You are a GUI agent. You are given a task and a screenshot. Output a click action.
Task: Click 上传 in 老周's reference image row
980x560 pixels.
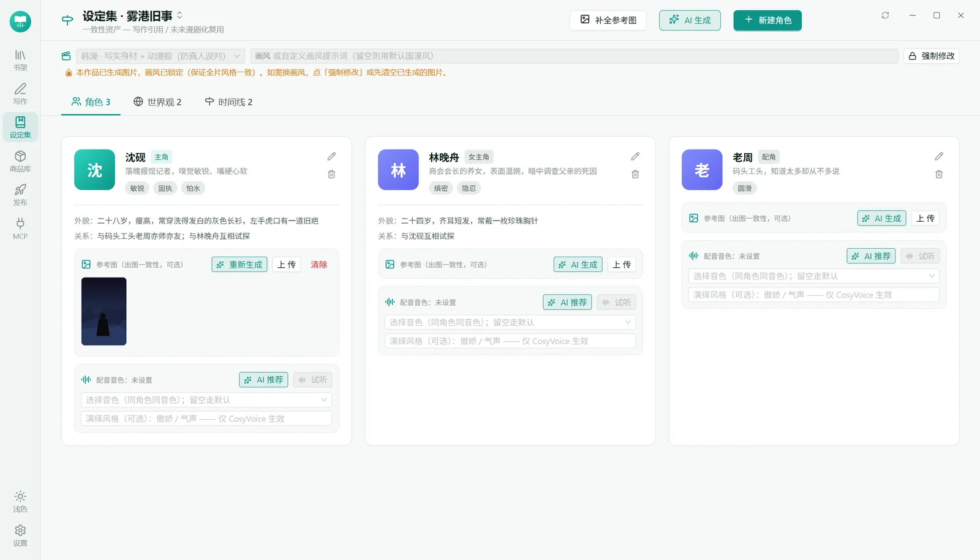(925, 218)
